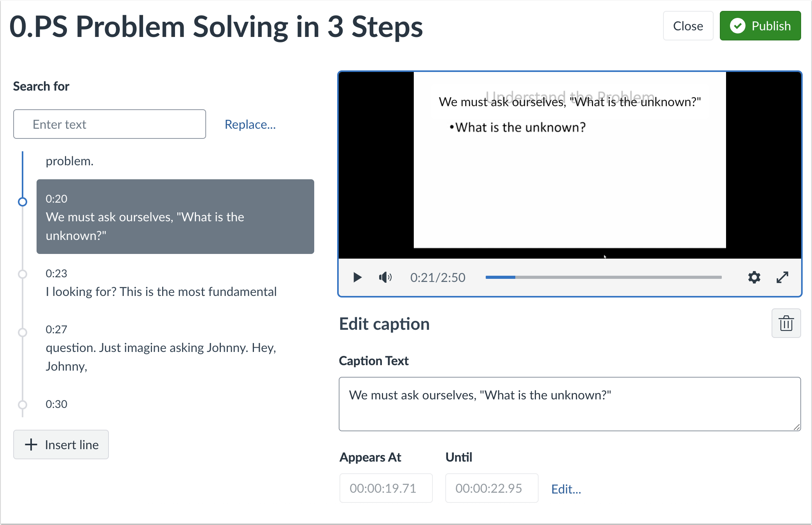Click the Enter text search field

pyautogui.click(x=110, y=124)
